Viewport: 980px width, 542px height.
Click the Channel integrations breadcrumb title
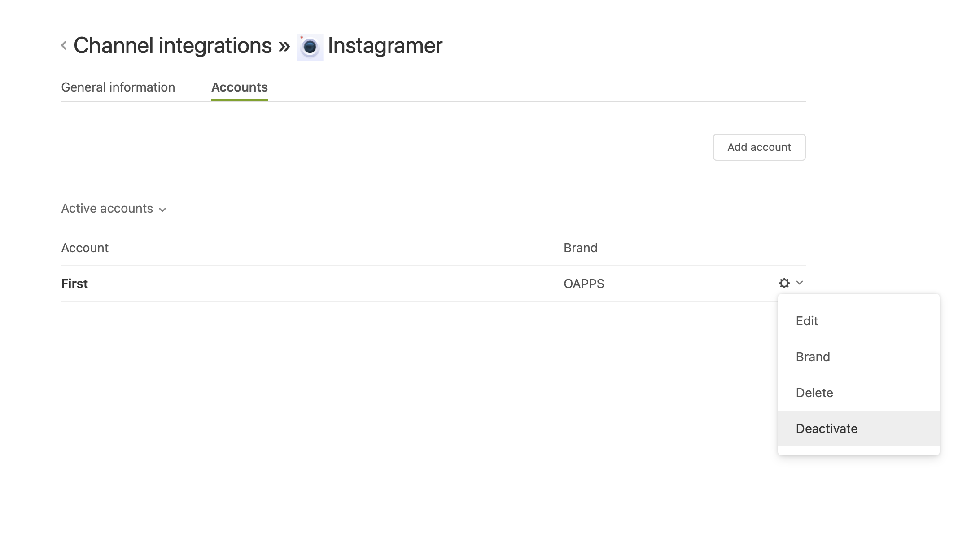pos(173,45)
